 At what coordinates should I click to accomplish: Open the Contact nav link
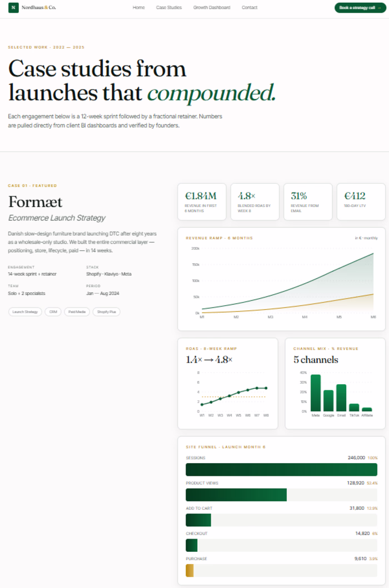tap(250, 8)
